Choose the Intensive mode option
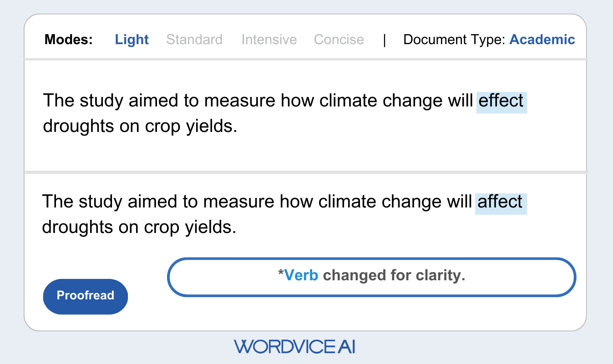Screen dimensions: 613x364 (269, 40)
